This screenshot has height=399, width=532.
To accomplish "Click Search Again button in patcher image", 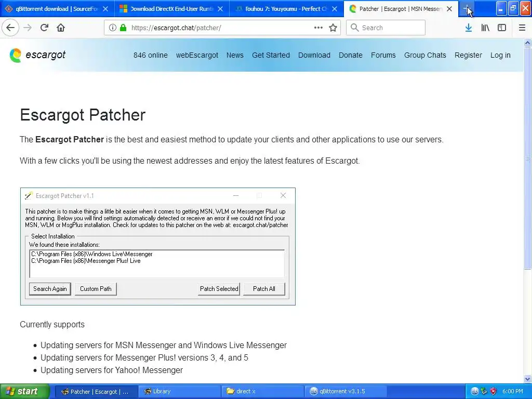I will (50, 289).
